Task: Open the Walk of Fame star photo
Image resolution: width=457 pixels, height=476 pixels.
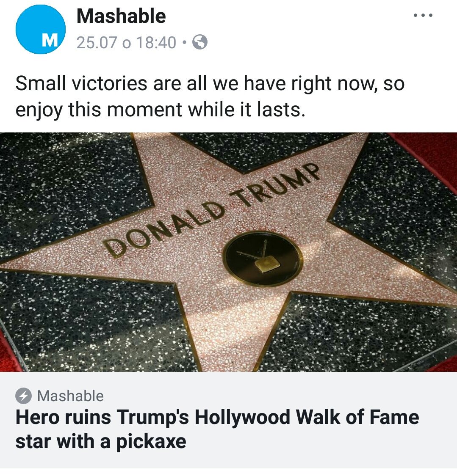Action: coord(229,252)
